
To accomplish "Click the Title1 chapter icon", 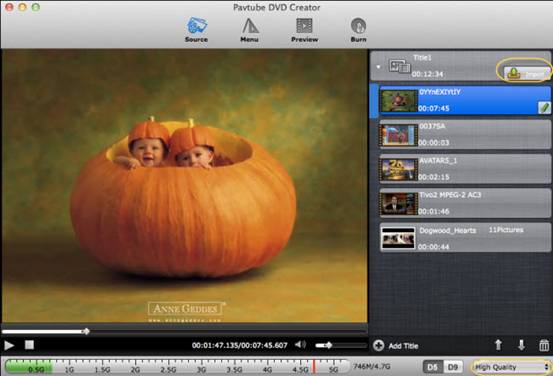I will 399,66.
